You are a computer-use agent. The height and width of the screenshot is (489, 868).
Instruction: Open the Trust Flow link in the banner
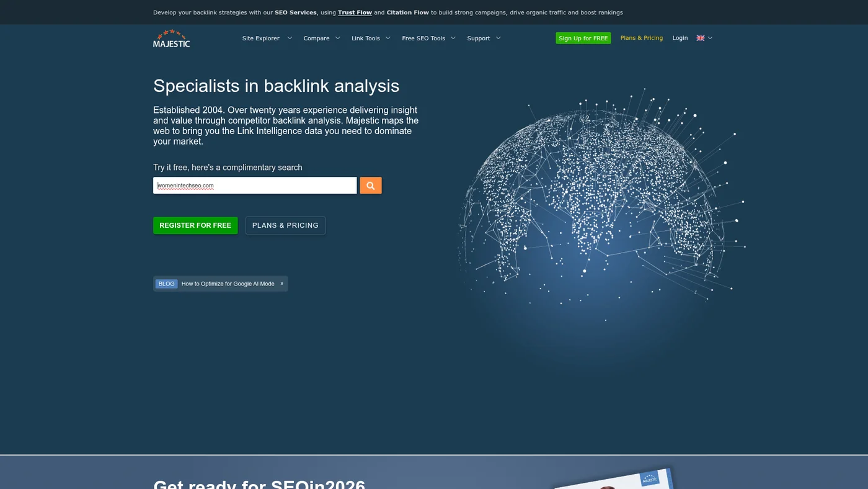(354, 12)
